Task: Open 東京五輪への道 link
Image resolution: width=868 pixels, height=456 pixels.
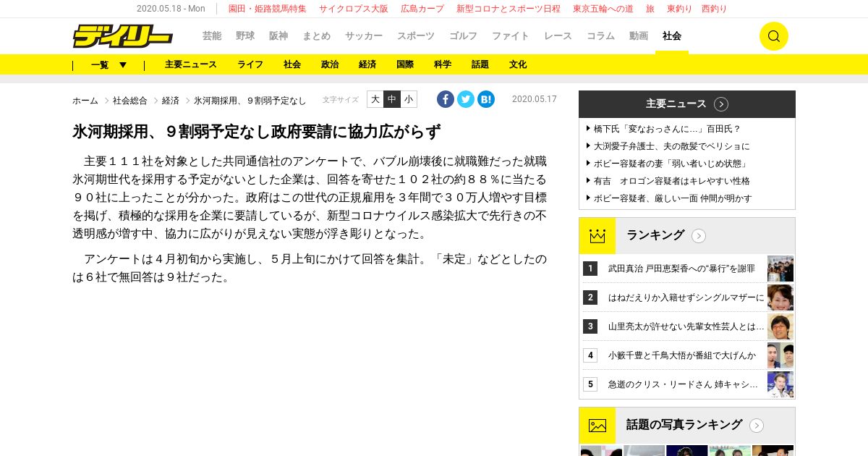Action: [x=603, y=9]
